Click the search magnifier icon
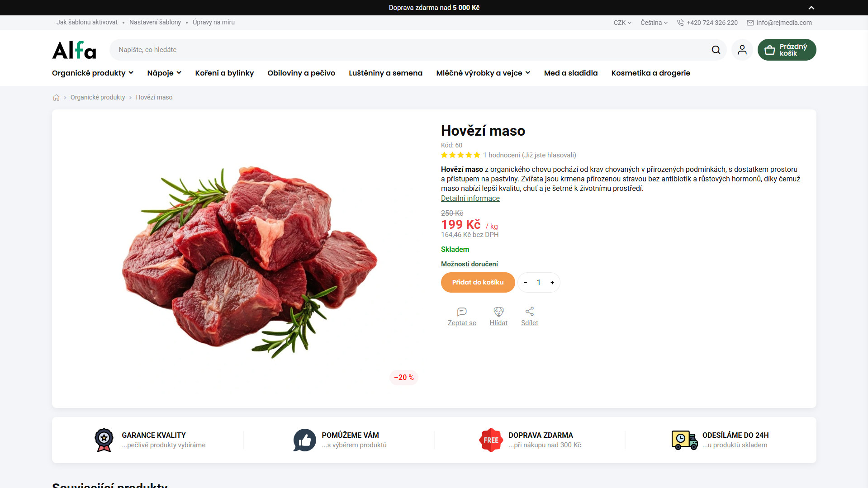The width and height of the screenshot is (868, 488). 716,50
